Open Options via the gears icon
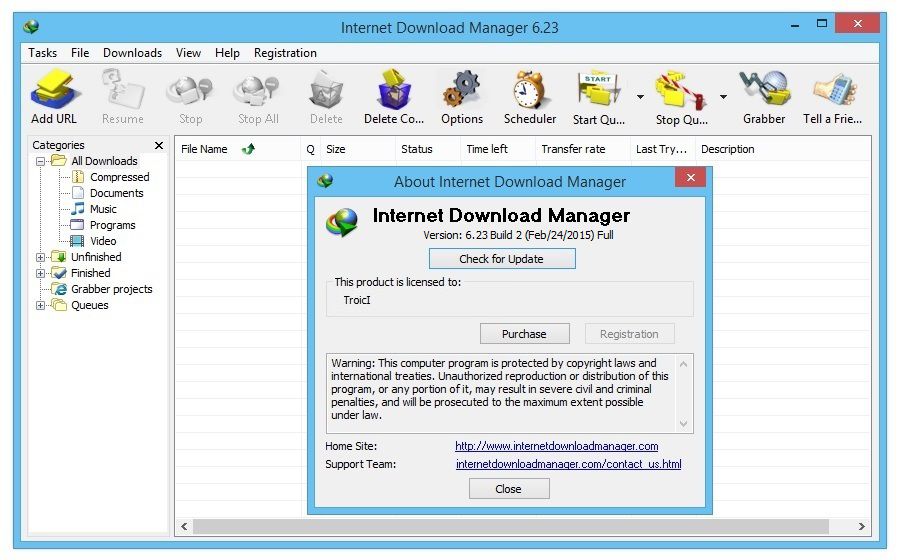The image size is (899, 560). coord(462,89)
